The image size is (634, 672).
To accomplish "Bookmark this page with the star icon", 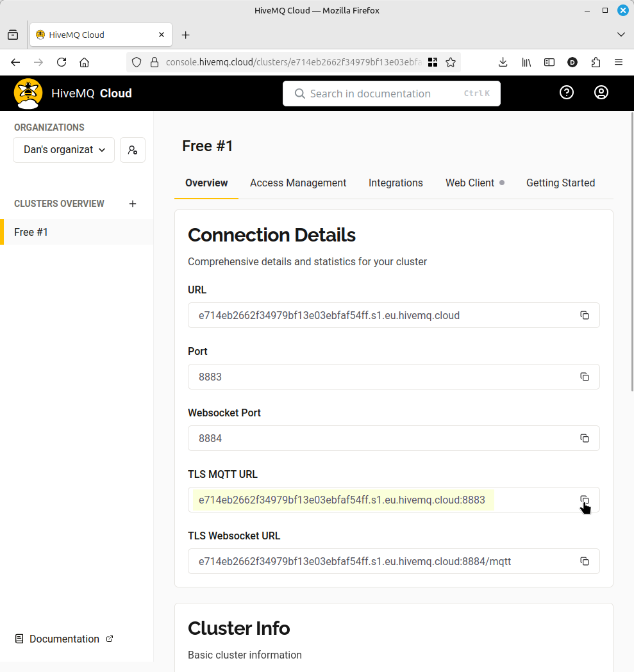I will 451,62.
